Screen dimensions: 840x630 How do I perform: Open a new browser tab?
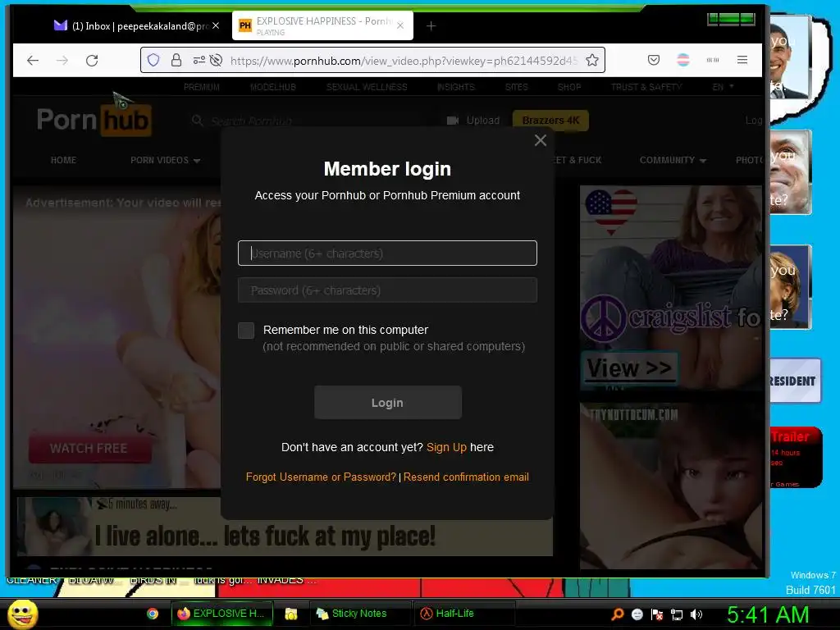431,25
